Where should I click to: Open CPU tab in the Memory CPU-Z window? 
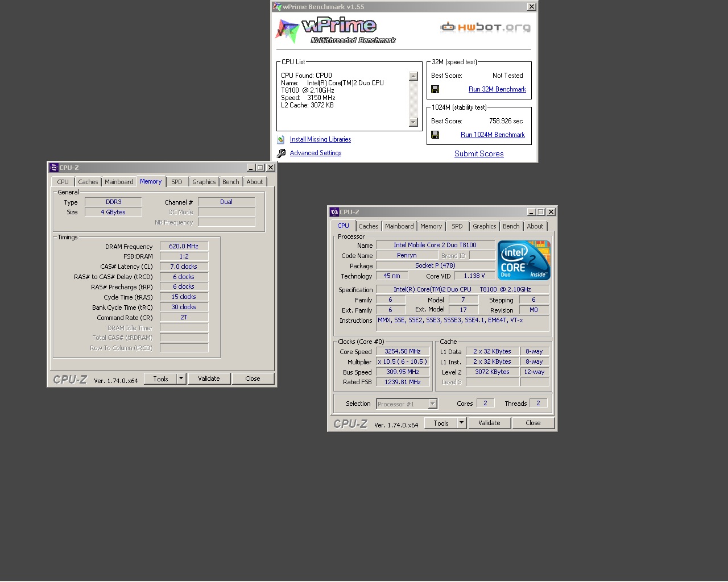[63, 182]
